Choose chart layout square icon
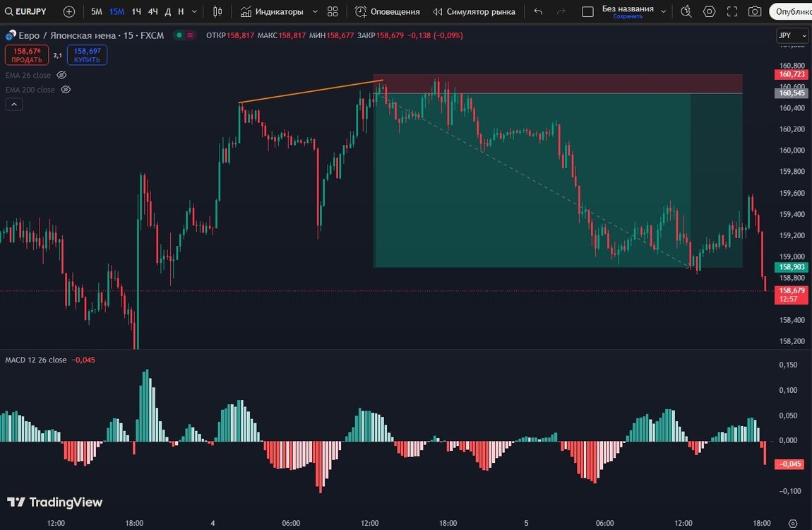This screenshot has width=812, height=530. coord(587,11)
